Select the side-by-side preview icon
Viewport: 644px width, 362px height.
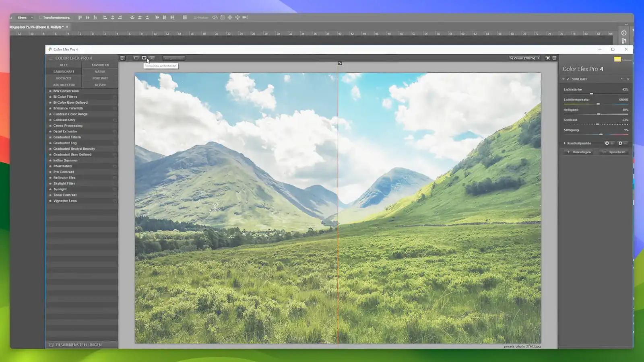tap(152, 58)
